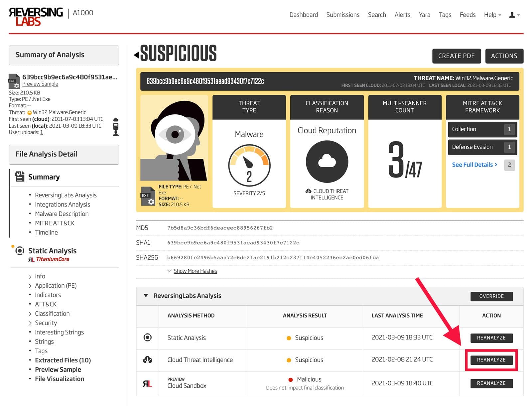The width and height of the screenshot is (532, 406).
Task: Click the SHA256 hash value
Action: click(x=273, y=258)
